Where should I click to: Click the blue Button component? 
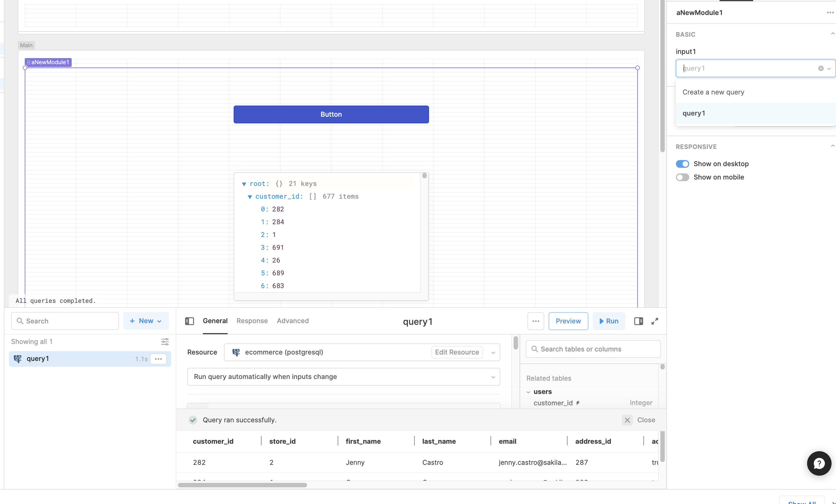pos(331,114)
